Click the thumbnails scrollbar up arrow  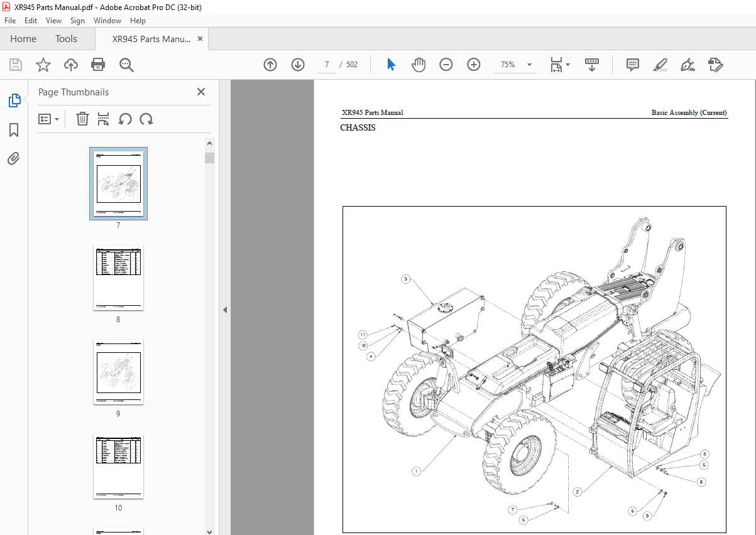209,143
